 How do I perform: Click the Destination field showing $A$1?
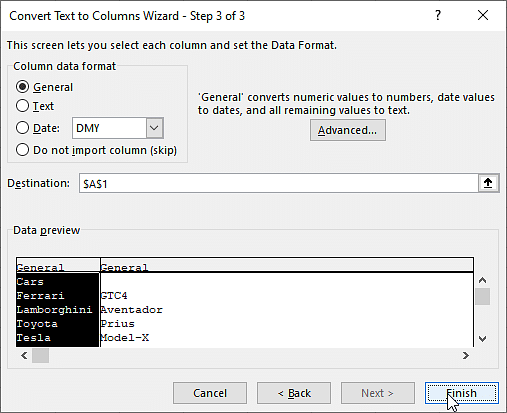tap(279, 183)
